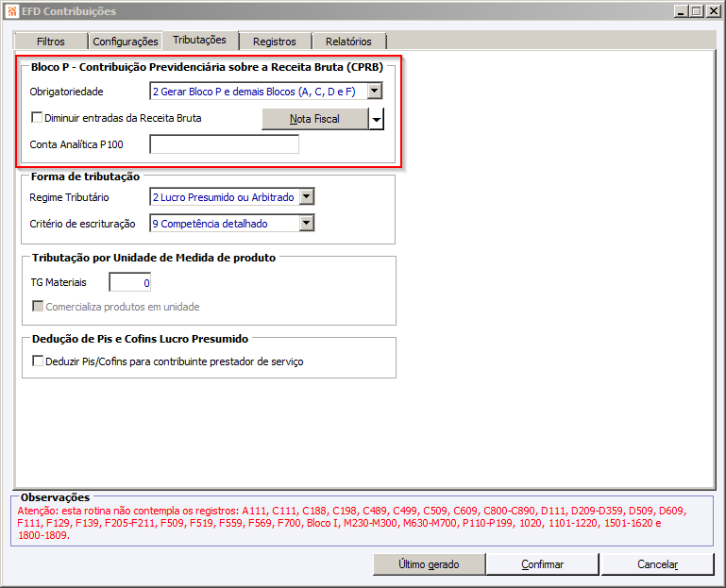Select the Tributações tab
The image size is (726, 588).
pyautogui.click(x=199, y=40)
